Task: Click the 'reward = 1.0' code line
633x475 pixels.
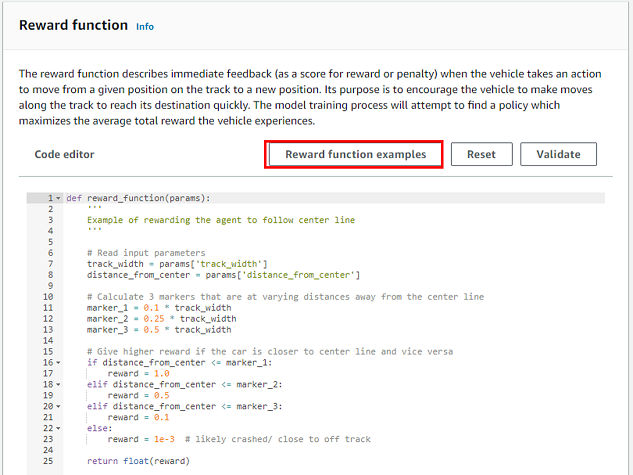Action: [139, 373]
